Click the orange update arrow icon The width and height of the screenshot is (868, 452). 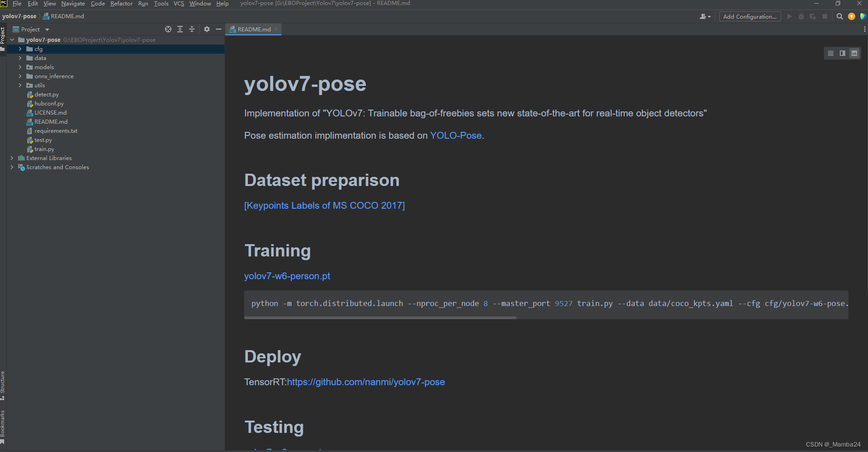coord(852,16)
